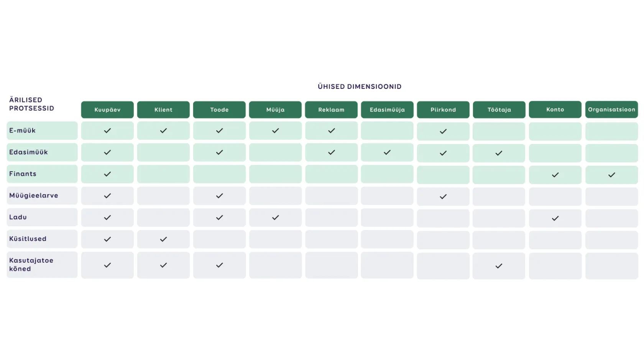Click the checkmark for Finants and Konto

(555, 175)
